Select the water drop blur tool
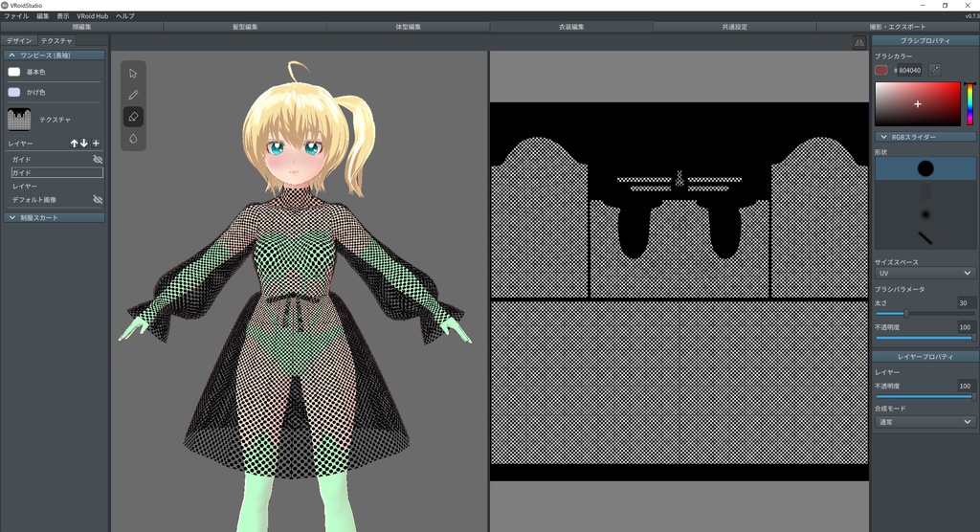This screenshot has width=980, height=532. coord(133,138)
